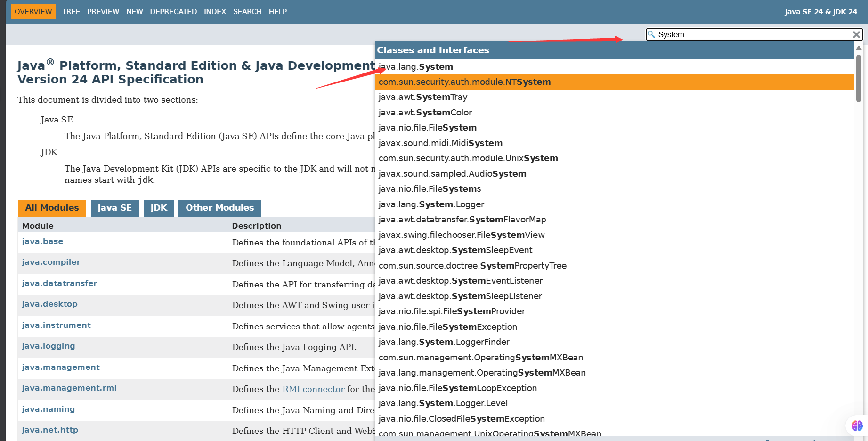Select the Other Modules tab
This screenshot has height=441, width=868.
pyautogui.click(x=219, y=208)
